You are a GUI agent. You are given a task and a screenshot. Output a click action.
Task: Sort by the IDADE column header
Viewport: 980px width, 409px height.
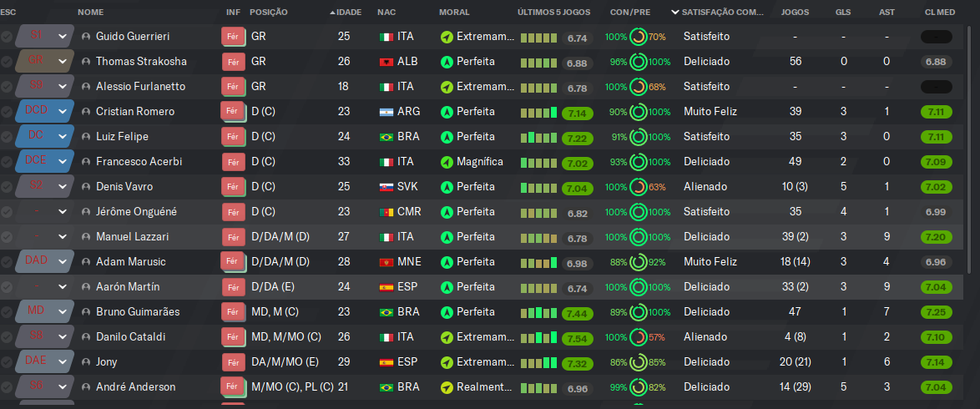click(x=345, y=12)
